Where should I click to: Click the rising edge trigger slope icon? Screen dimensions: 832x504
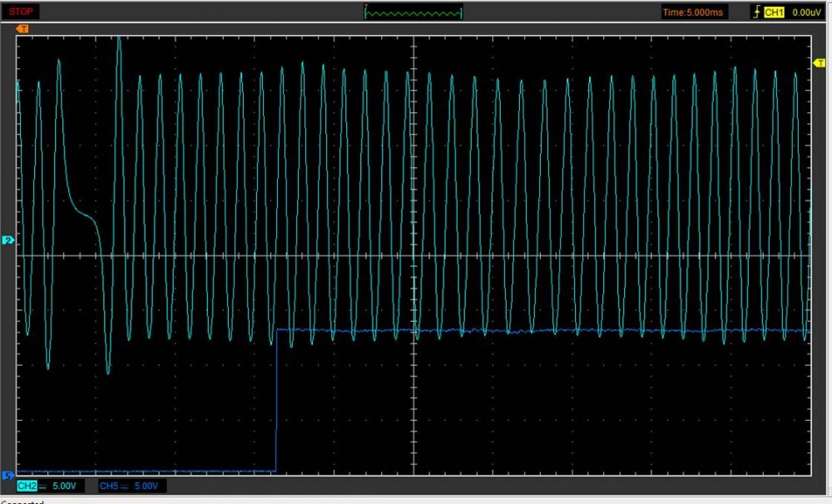pos(755,12)
